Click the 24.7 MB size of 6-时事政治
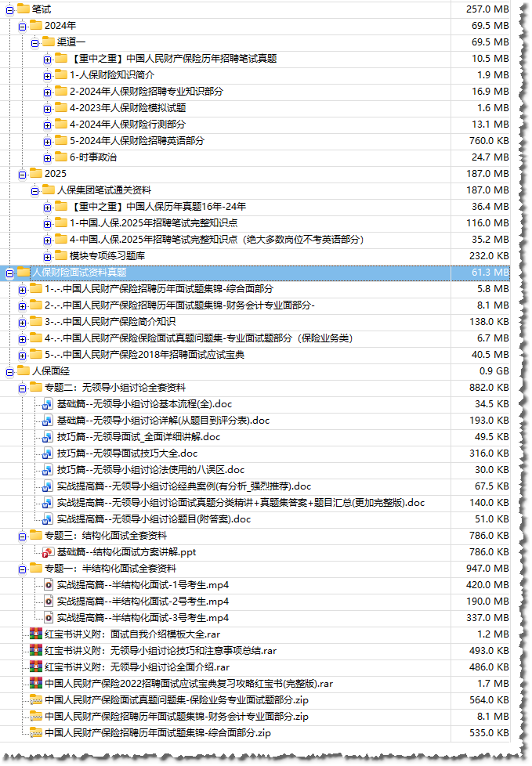Viewport: 532px width, 766px height. tap(490, 157)
